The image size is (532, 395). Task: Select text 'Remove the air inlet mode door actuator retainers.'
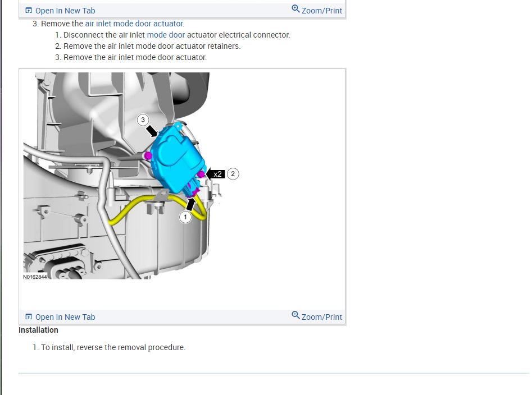(152, 46)
